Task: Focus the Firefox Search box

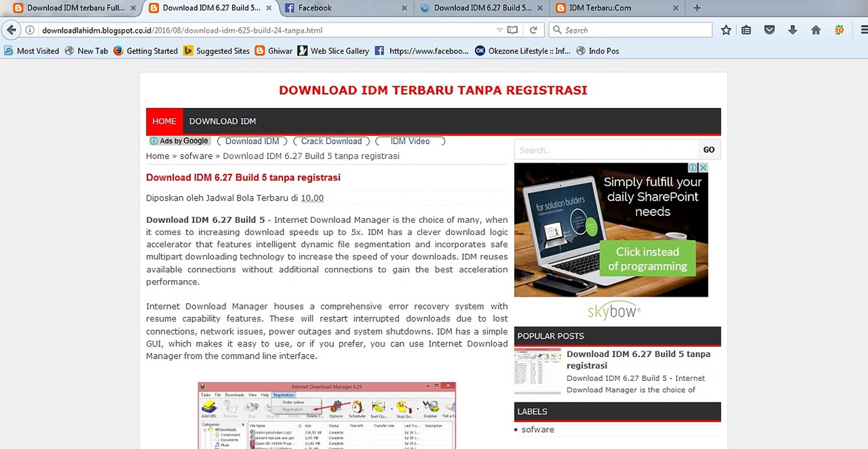Action: [x=631, y=30]
